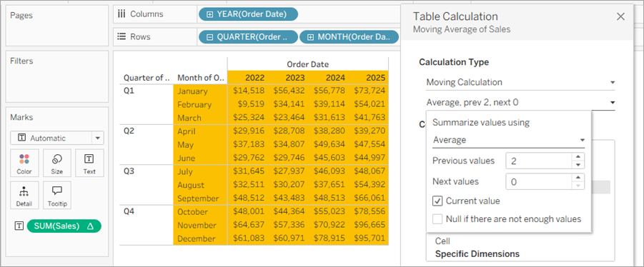The height and width of the screenshot is (267, 644).
Task: Expand the MONTH(Order Date) pill
Action: coord(310,37)
